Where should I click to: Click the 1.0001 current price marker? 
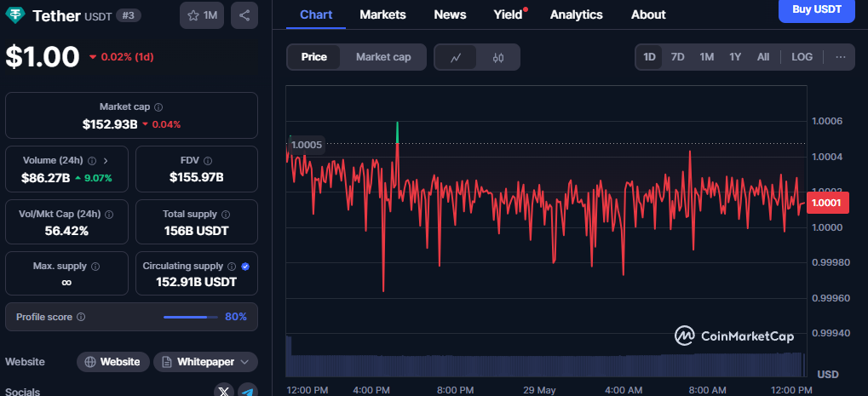click(826, 203)
